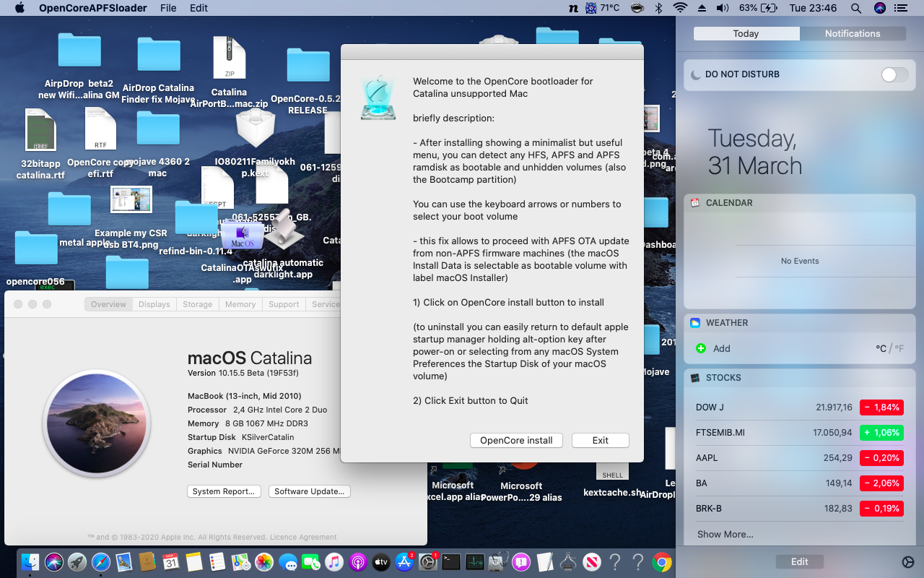Click the Wi-Fi status icon
This screenshot has width=924, height=578.
679,8
